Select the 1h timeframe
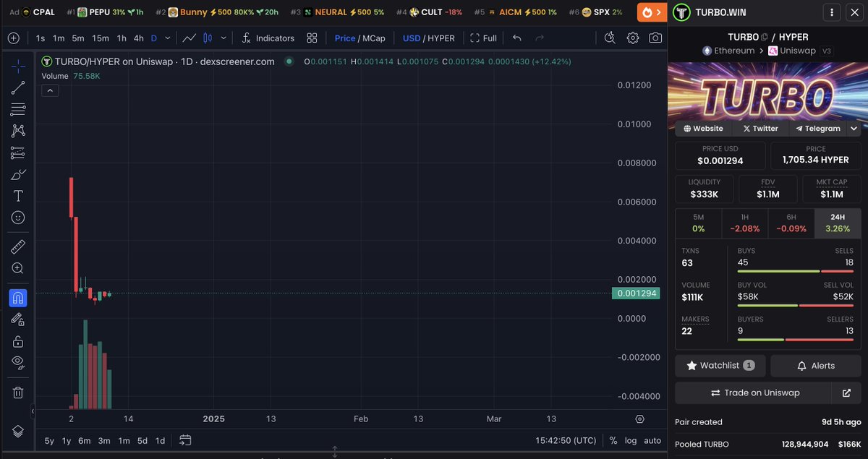This screenshot has width=868, height=459. (122, 38)
